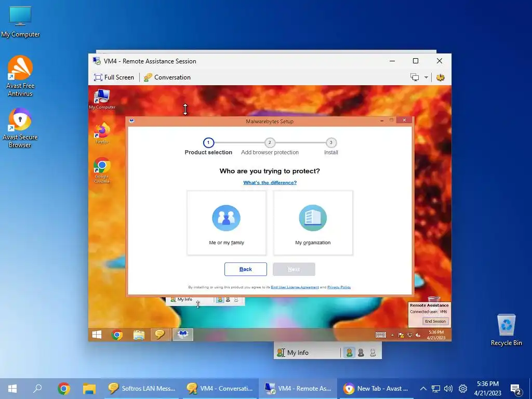Open My Computer icon on remote desktop
The height and width of the screenshot is (399, 532).
pyautogui.click(x=102, y=99)
